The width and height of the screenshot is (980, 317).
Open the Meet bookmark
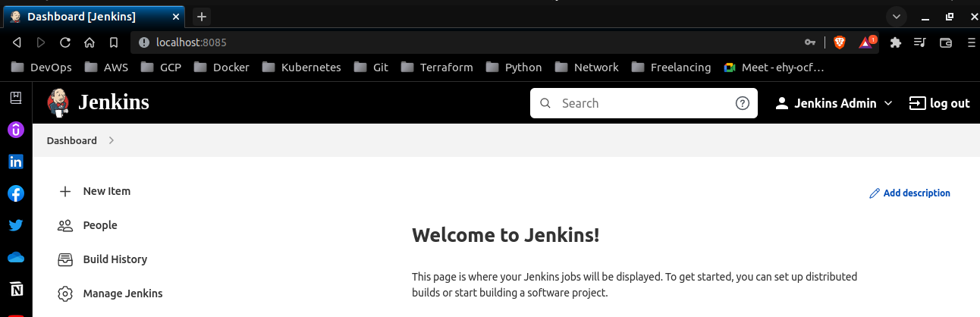(774, 67)
